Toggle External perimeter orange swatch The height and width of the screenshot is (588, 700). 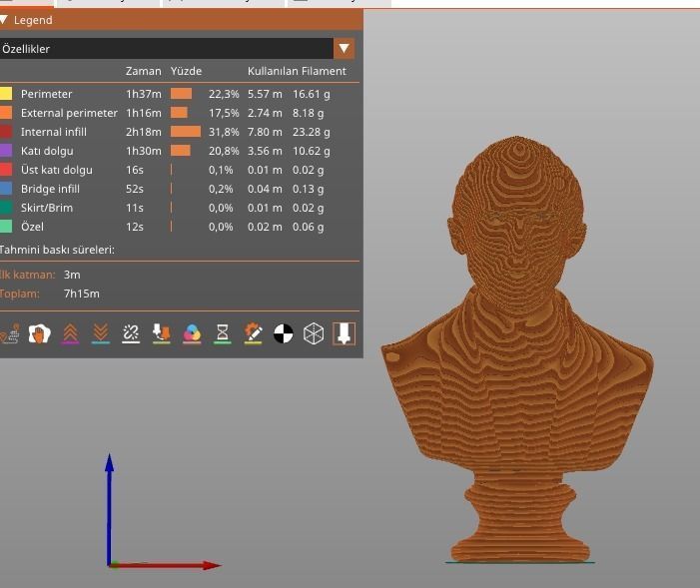point(6,113)
